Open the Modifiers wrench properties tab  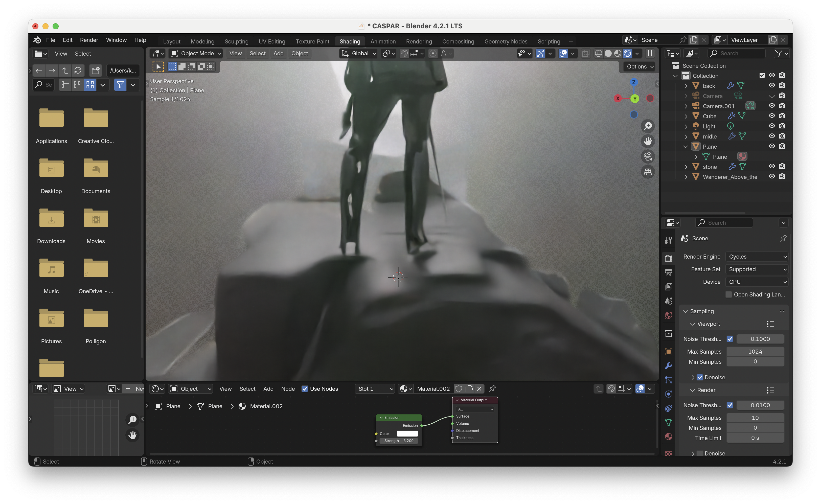(x=668, y=366)
